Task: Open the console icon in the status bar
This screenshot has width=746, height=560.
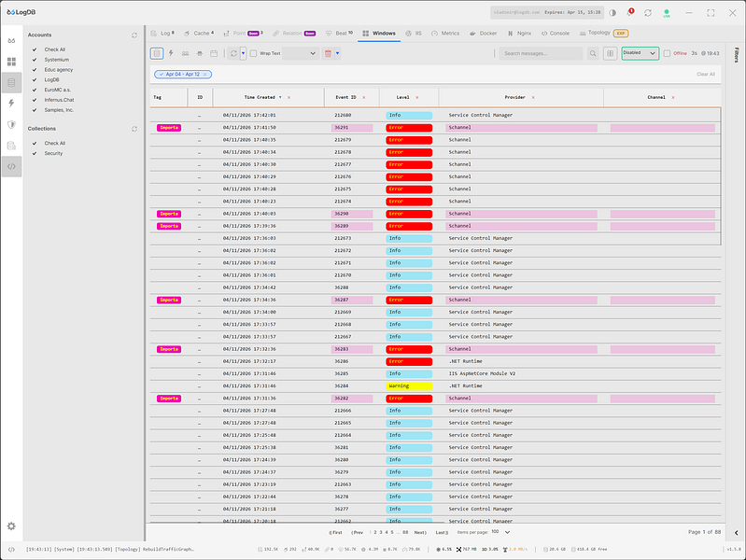Action: (x=11, y=549)
